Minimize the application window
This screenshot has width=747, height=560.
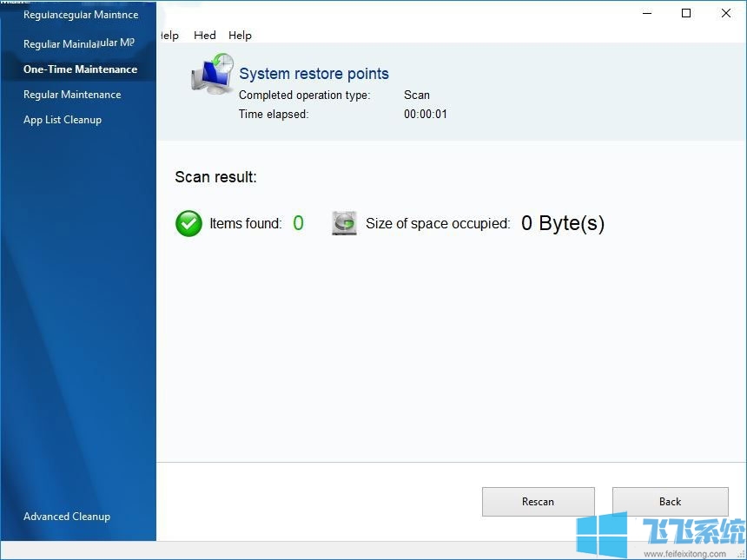point(647,13)
